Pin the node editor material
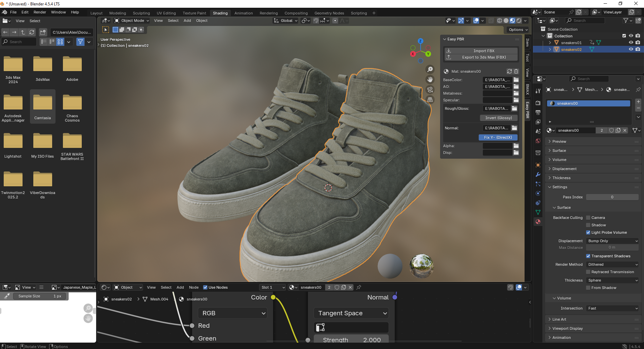 [359, 287]
